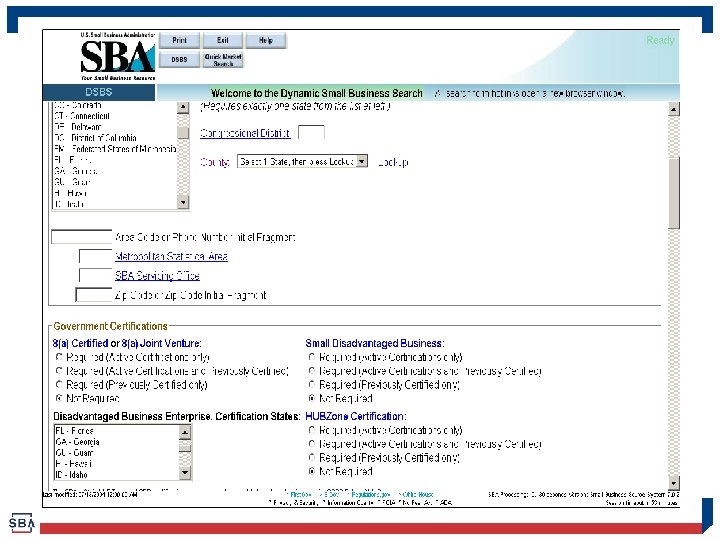Select 8(a) Required (Active Certifications only)

tap(59, 357)
